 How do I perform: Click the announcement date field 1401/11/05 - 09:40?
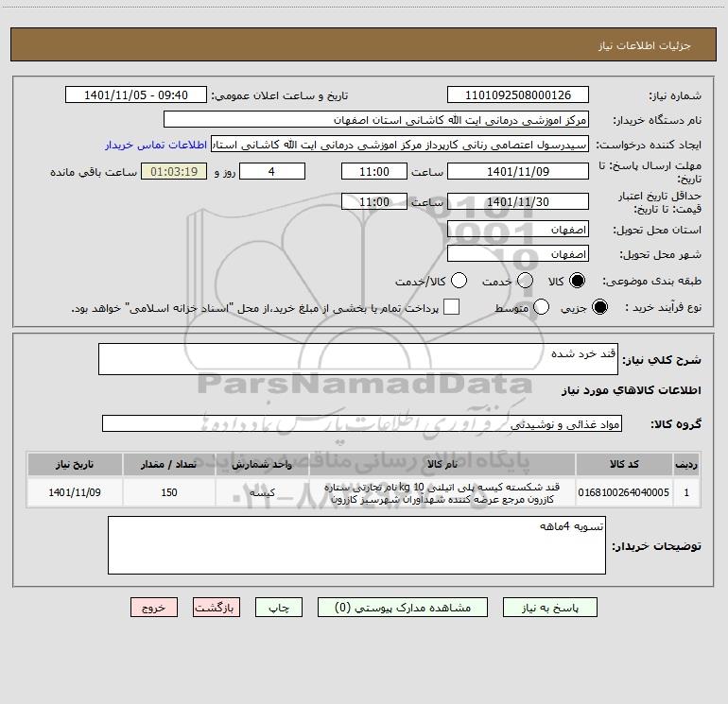pyautogui.click(x=136, y=94)
